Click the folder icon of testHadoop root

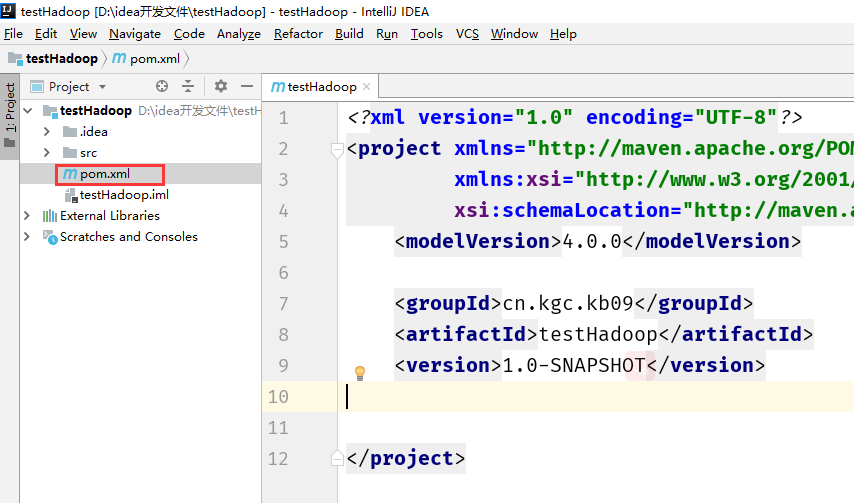pyautogui.click(x=50, y=111)
